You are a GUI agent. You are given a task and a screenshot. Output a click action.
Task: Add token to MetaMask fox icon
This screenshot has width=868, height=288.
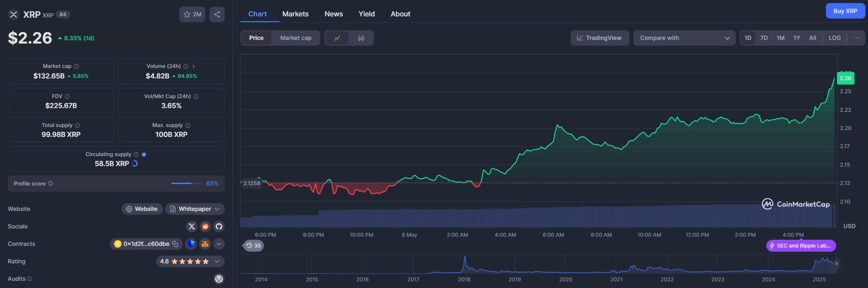205,244
